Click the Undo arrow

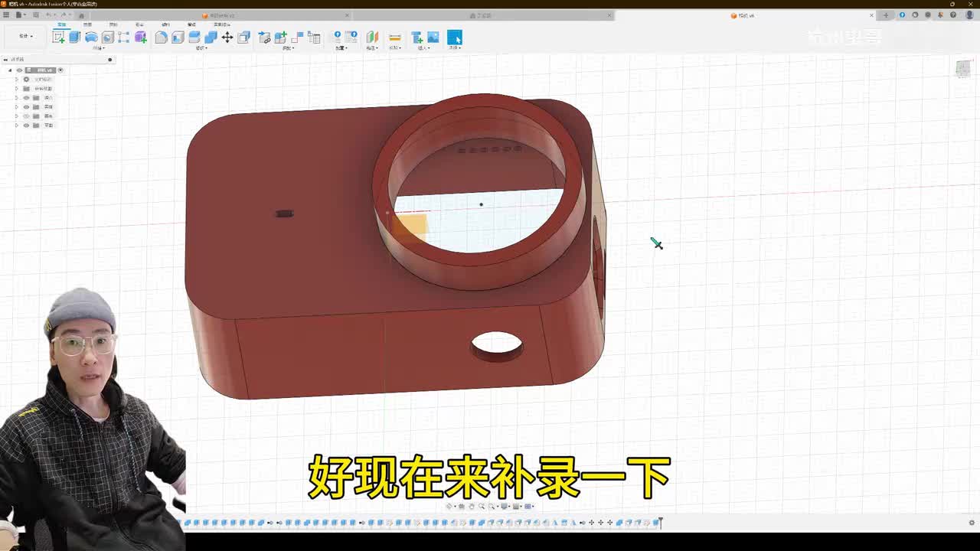pyautogui.click(x=49, y=15)
